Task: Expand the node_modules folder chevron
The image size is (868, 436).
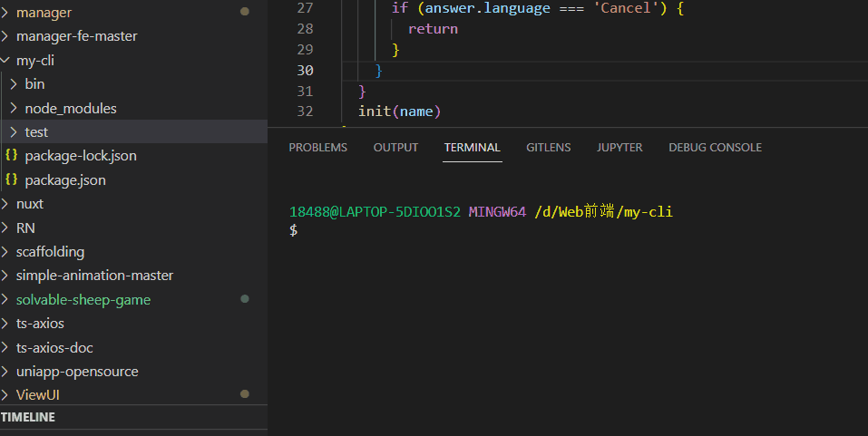Action: [14, 108]
